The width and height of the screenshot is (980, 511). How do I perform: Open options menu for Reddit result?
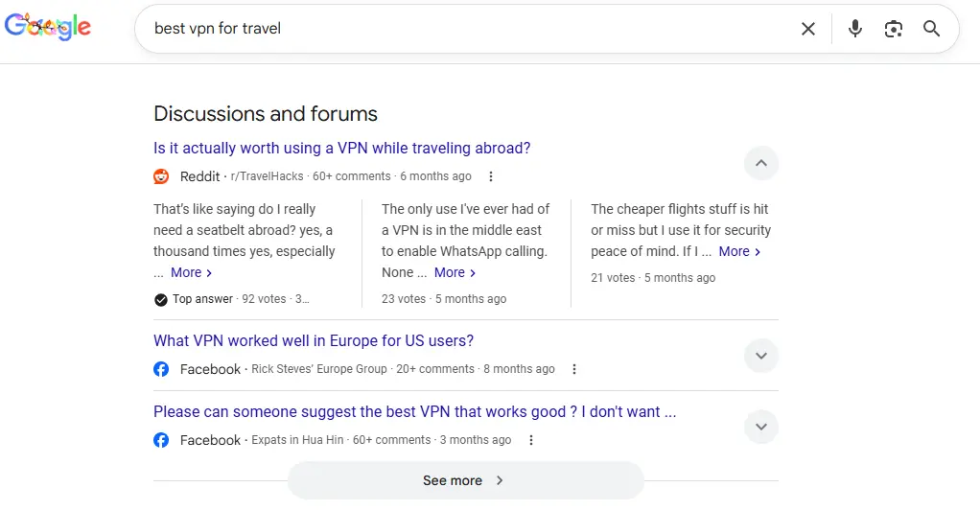(x=491, y=176)
